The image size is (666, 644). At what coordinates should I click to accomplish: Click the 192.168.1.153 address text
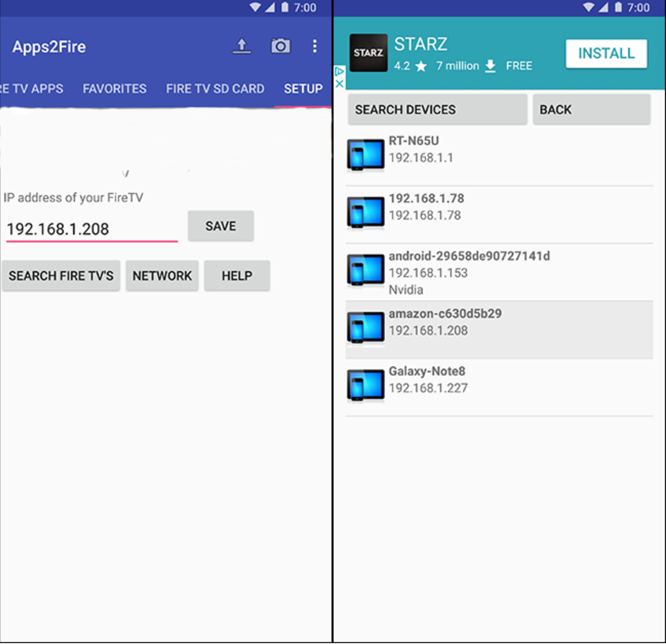point(428,273)
